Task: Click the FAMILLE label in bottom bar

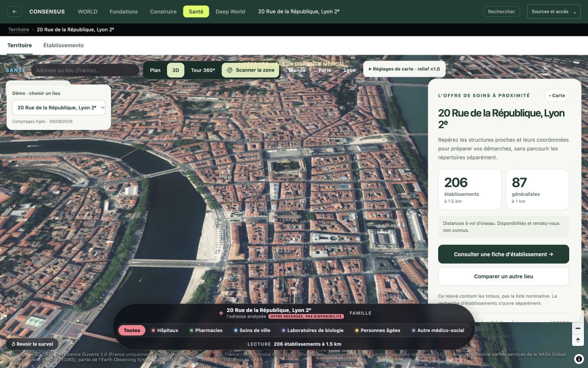Action: (x=360, y=313)
